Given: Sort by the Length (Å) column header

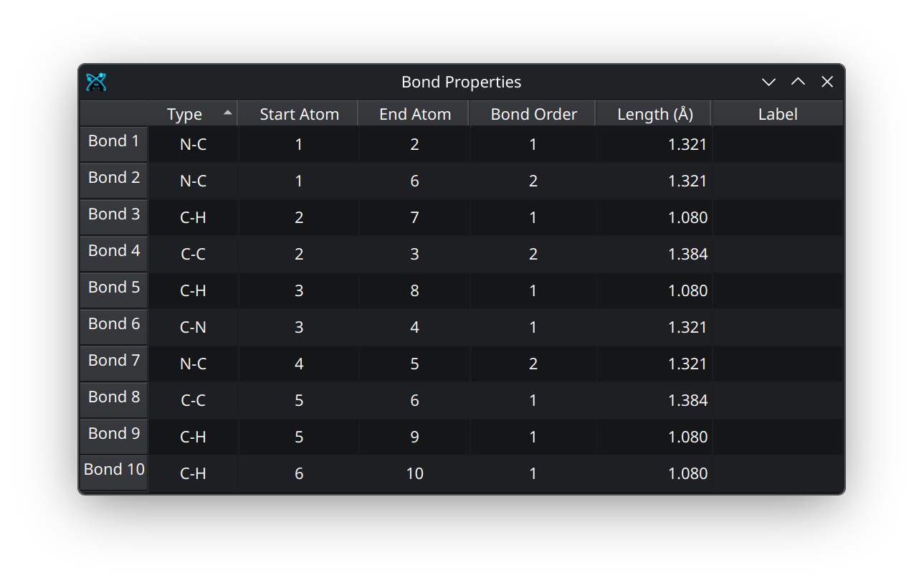Looking at the screenshot, I should coord(654,114).
